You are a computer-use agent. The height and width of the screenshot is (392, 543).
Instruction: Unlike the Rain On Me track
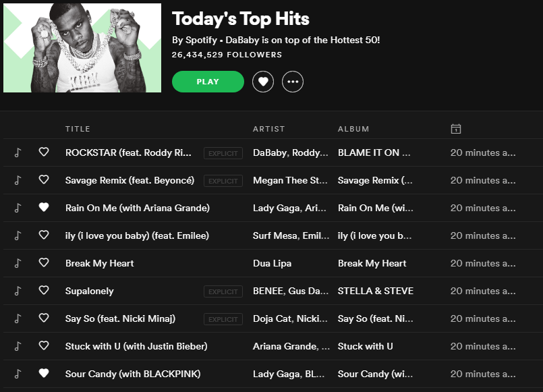44,207
